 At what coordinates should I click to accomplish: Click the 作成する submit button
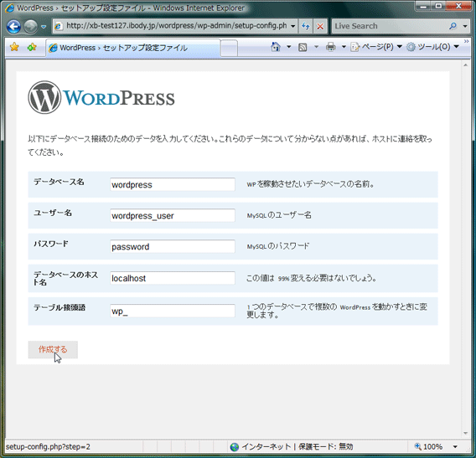(x=53, y=349)
